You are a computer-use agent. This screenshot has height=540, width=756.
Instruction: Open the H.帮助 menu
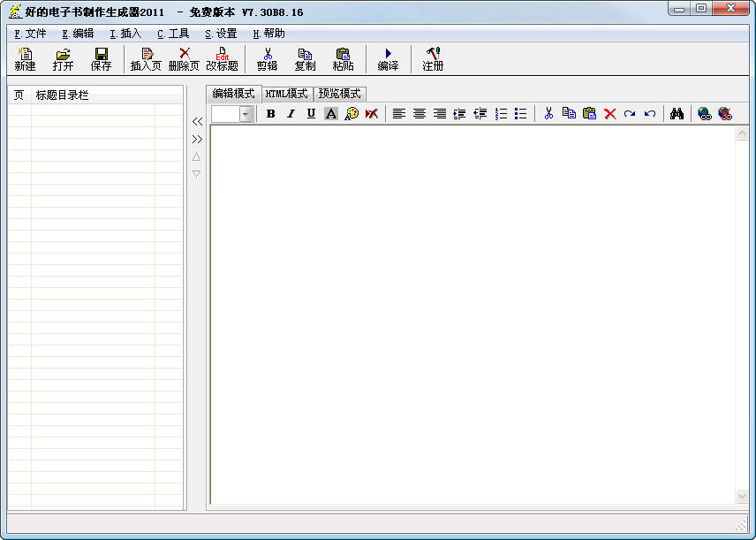tap(268, 34)
